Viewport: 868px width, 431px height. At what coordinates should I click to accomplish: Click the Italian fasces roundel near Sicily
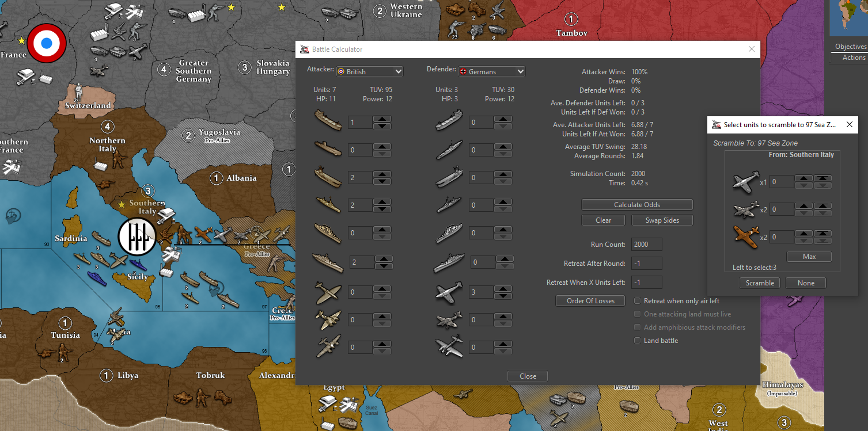137,237
